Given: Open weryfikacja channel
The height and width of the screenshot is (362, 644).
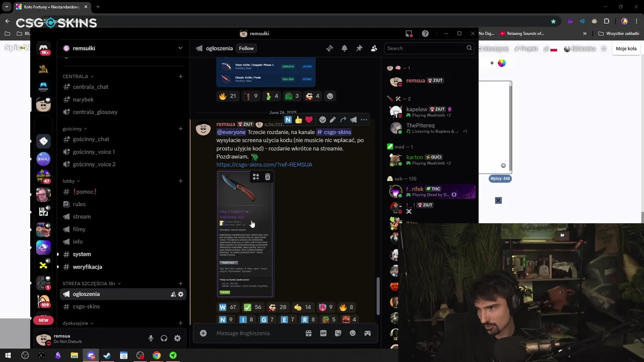Looking at the screenshot, I should [x=123, y=267].
